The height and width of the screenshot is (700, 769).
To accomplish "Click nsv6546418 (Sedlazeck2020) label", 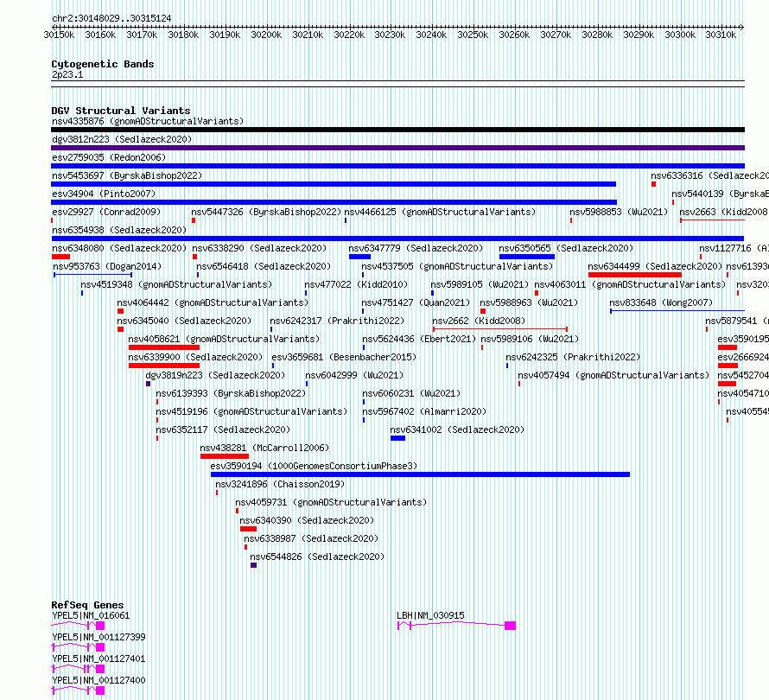I will click(264, 266).
